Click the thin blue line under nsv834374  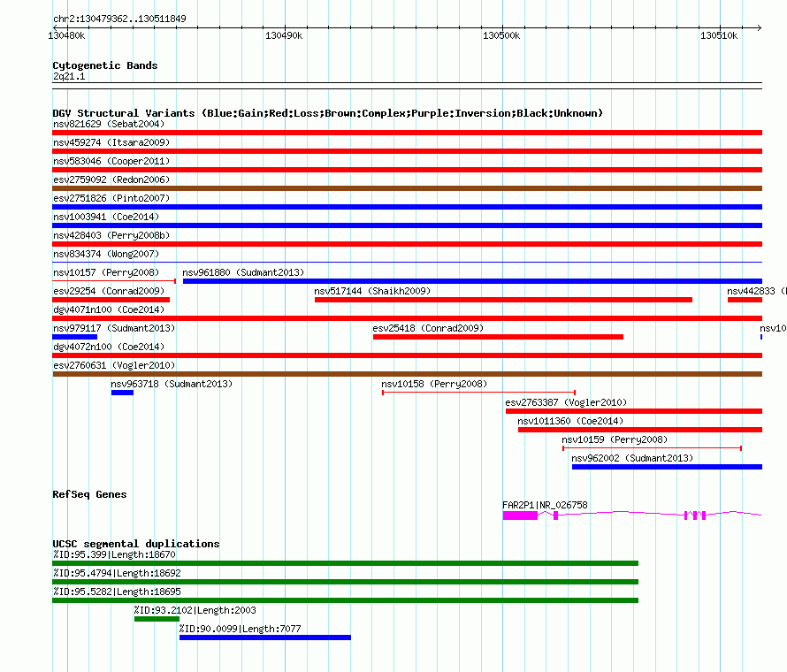(x=407, y=262)
